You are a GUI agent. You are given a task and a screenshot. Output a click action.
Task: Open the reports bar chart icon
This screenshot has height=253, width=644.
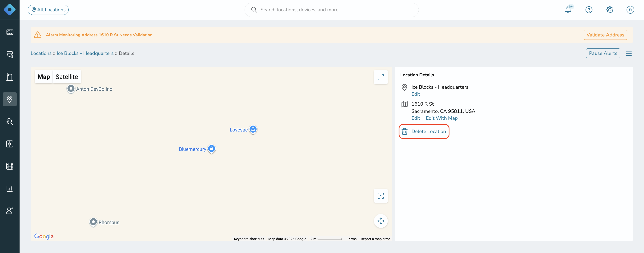coord(10,189)
